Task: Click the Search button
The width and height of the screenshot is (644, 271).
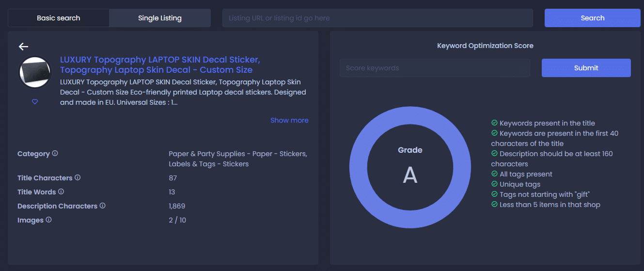Action: click(593, 18)
